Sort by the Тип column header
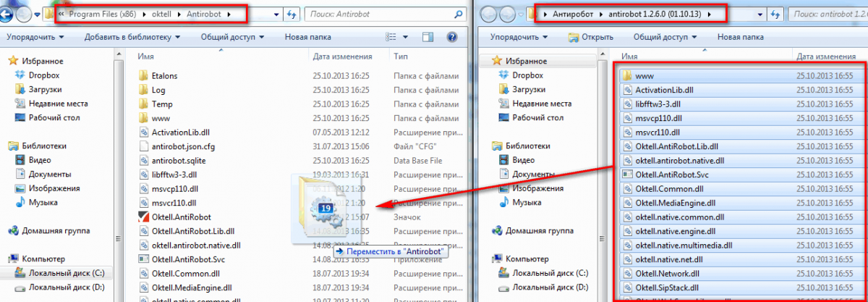 399,56
